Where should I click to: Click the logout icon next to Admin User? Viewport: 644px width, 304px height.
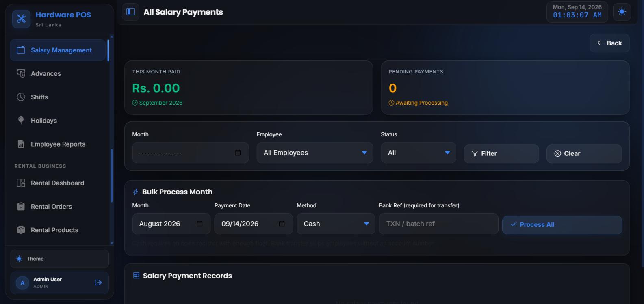(x=98, y=282)
